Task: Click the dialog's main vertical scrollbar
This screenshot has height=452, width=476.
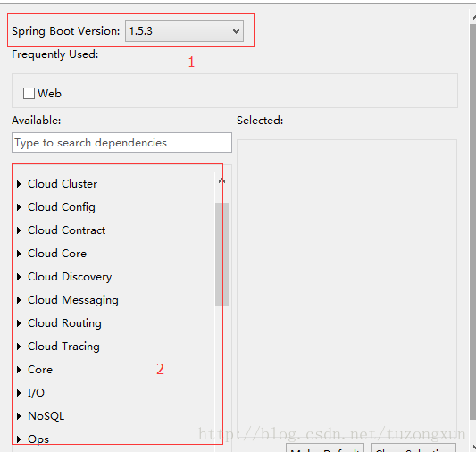Action: [473, 222]
